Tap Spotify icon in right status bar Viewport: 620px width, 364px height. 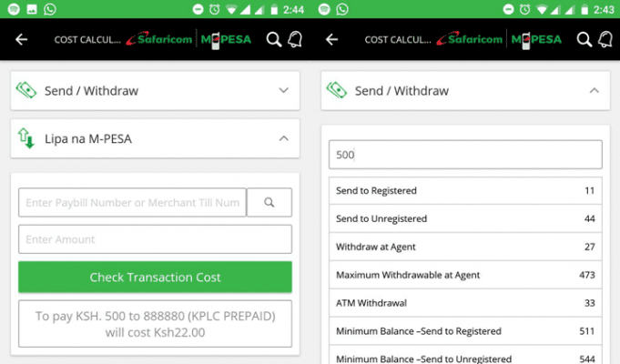(324, 9)
